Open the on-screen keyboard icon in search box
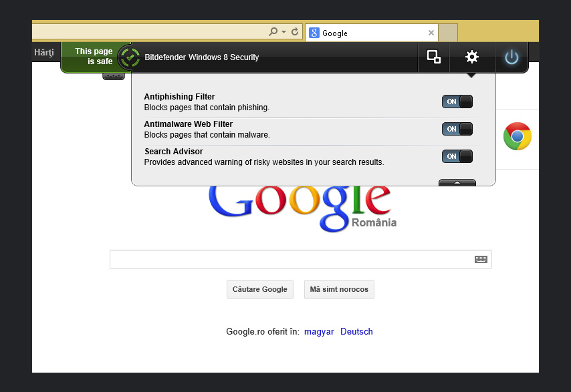This screenshot has height=392, width=571. [481, 259]
